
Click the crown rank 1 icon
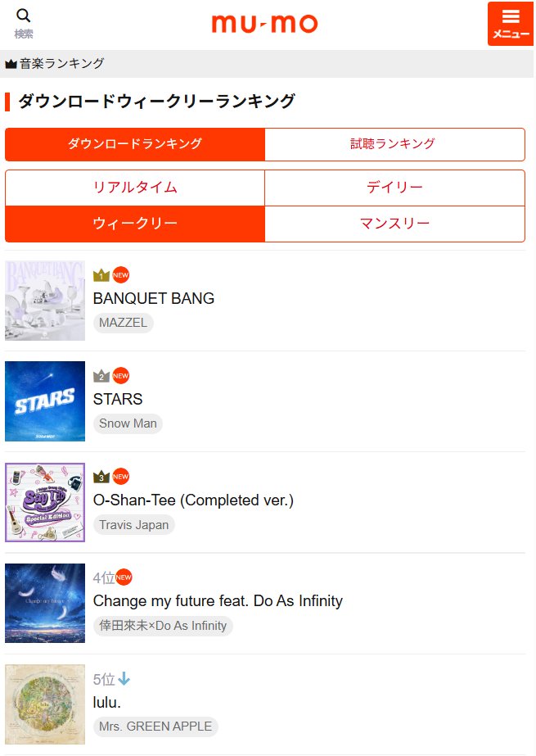102,274
